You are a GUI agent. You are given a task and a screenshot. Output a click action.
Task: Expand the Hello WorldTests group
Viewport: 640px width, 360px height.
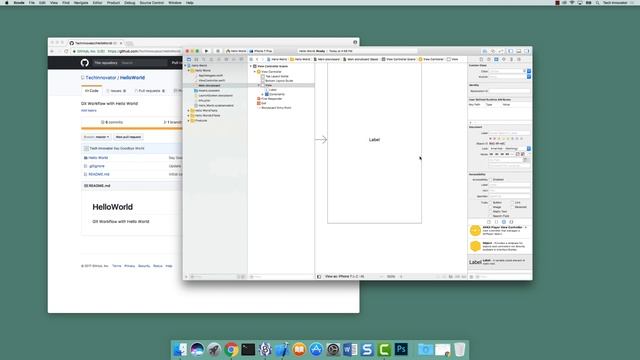tap(189, 111)
